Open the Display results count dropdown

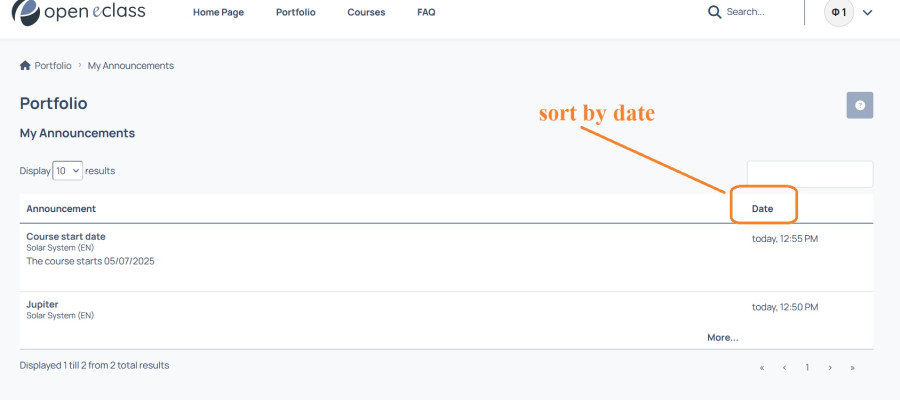(68, 170)
